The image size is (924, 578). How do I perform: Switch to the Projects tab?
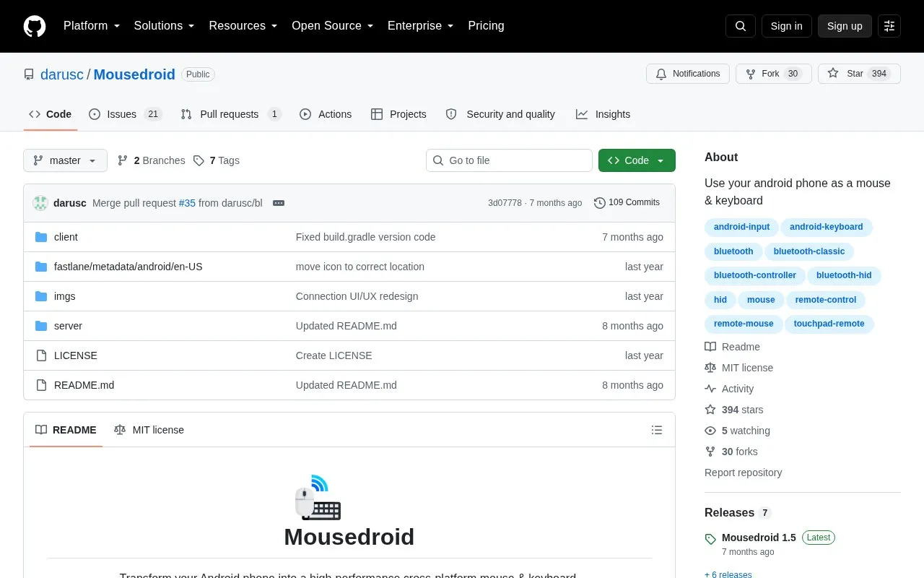pos(398,114)
